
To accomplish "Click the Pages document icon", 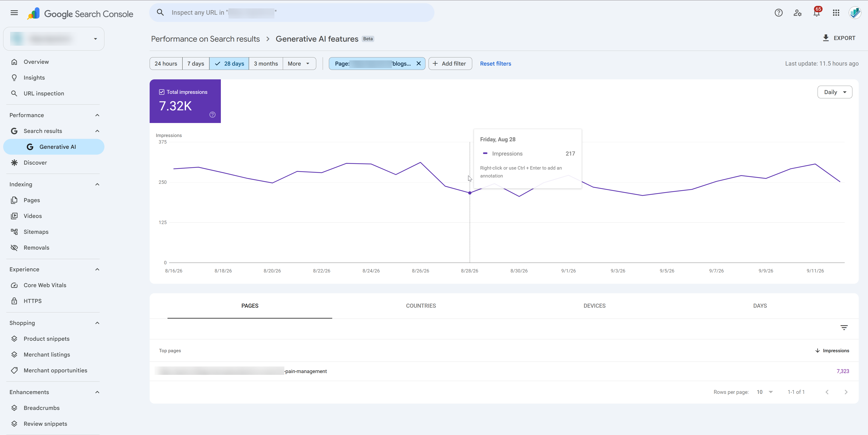I will (14, 200).
